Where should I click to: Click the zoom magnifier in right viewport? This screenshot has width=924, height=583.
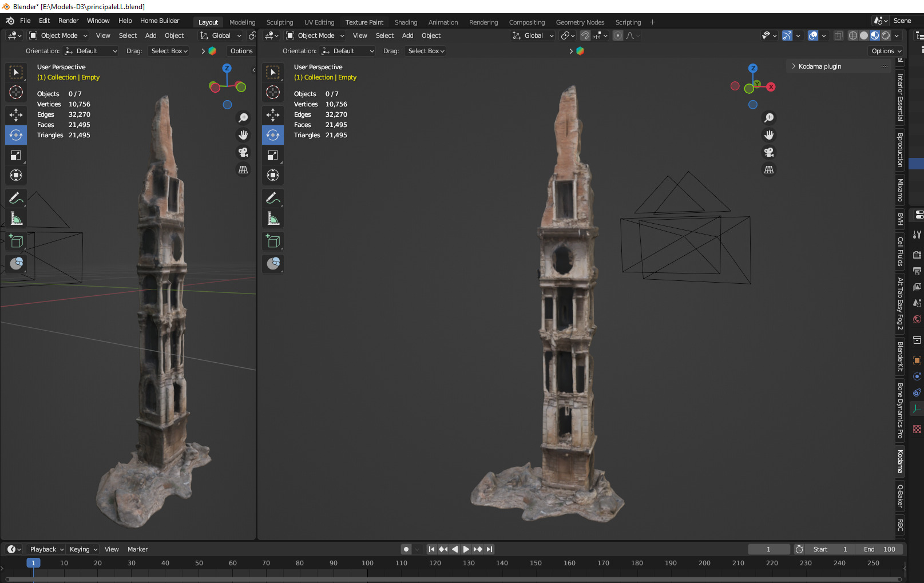769,118
